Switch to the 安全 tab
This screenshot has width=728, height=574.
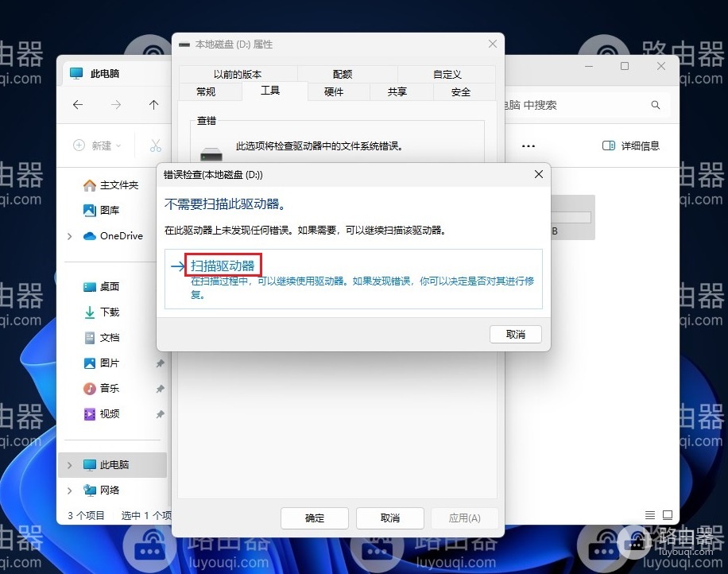(x=461, y=92)
